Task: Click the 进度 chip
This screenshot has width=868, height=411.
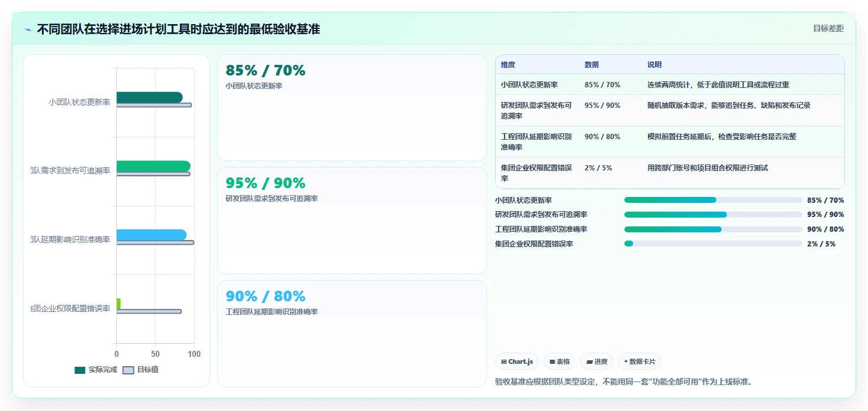Action: [597, 361]
